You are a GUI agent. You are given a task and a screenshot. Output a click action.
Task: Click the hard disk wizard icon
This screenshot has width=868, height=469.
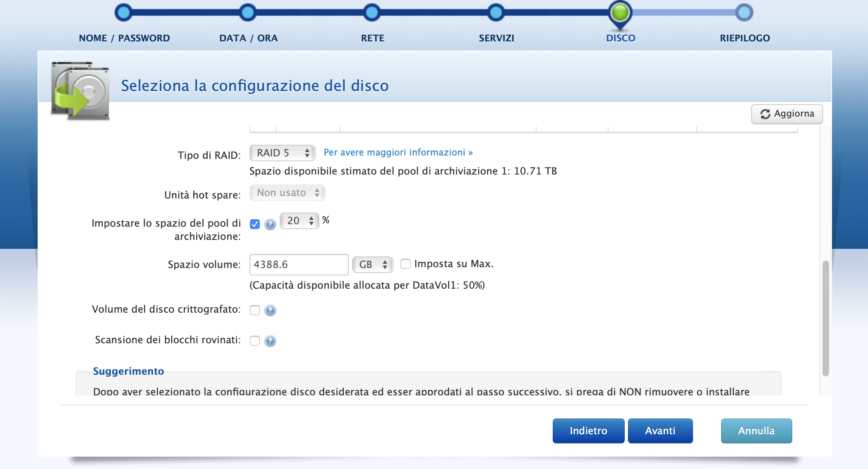[x=80, y=91]
